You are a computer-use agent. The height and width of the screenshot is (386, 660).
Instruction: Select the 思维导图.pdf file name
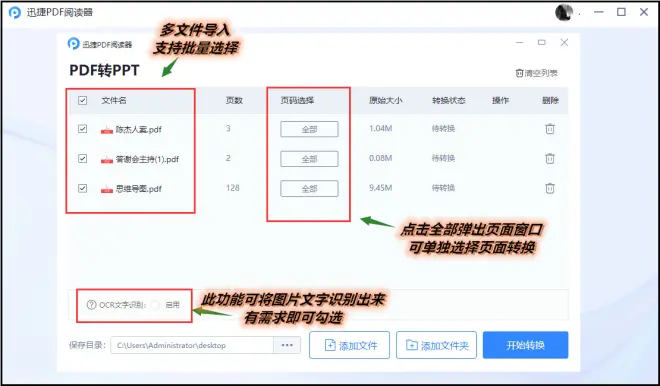(139, 189)
